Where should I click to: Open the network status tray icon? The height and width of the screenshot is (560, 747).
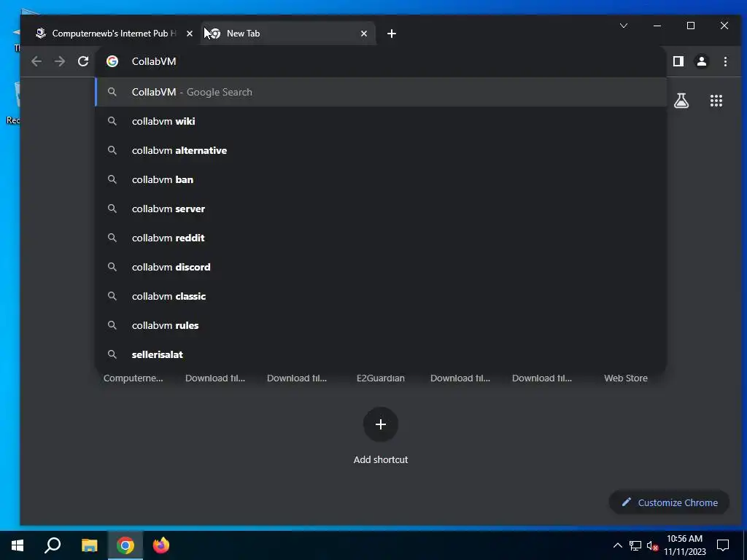click(635, 545)
